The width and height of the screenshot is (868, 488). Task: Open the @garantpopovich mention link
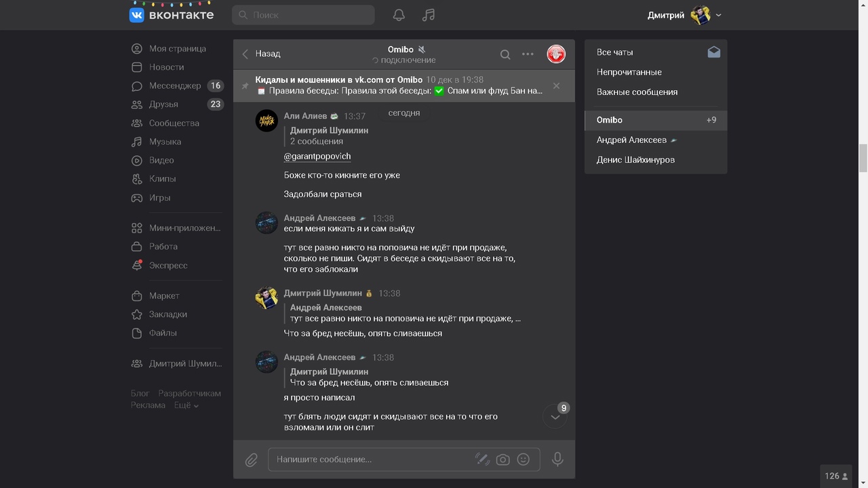pos(317,156)
